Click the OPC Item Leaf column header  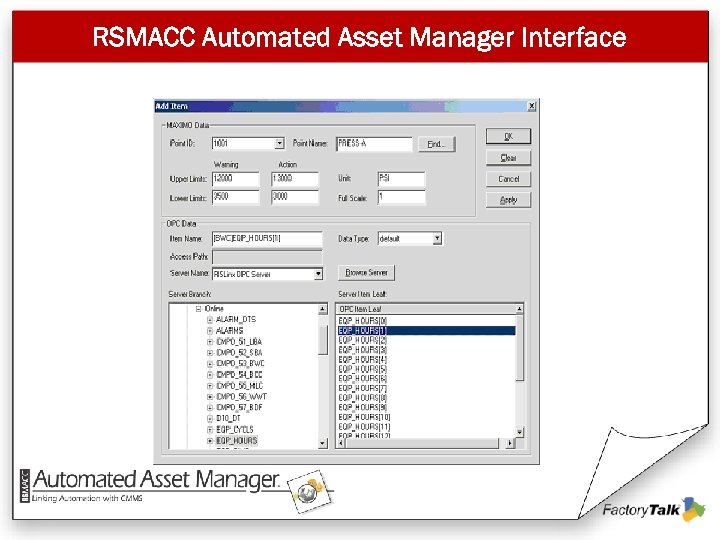click(x=426, y=309)
